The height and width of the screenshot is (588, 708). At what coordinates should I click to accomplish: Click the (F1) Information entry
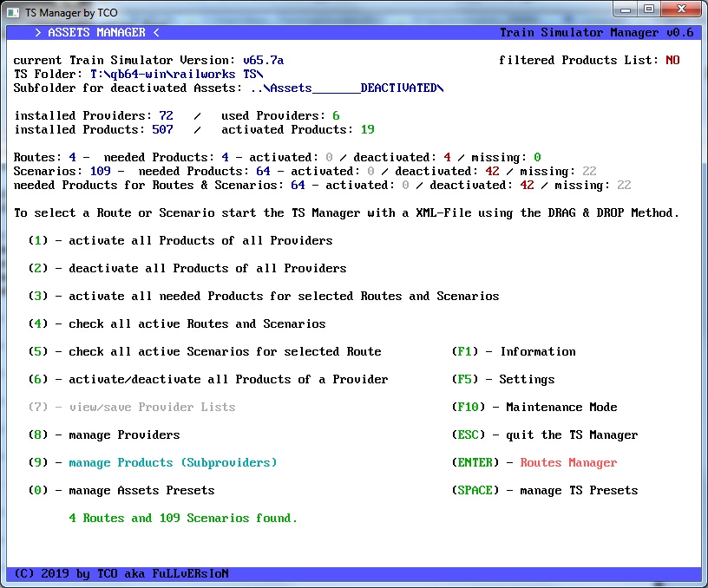(514, 351)
